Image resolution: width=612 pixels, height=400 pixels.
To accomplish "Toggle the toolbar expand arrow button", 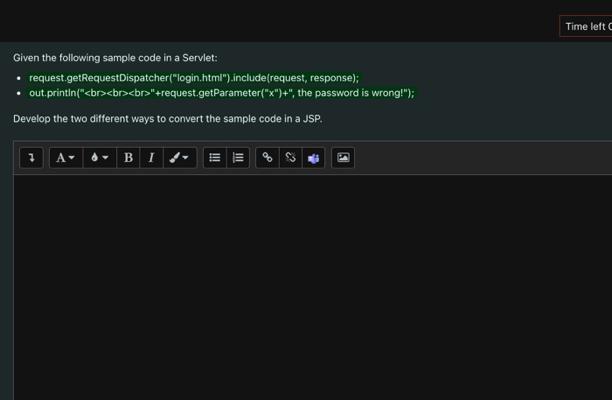I will [31, 158].
